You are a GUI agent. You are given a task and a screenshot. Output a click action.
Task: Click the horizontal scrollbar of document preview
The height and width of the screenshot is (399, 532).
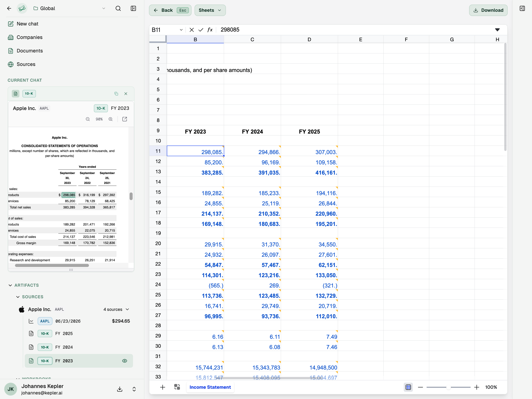(x=52, y=265)
